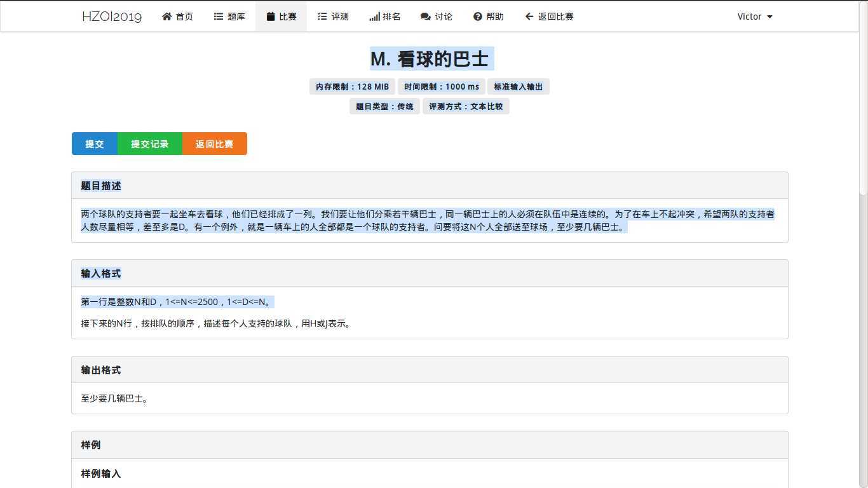The width and height of the screenshot is (868, 488).
Task: Click the green 提交记录 button
Action: coord(150,144)
